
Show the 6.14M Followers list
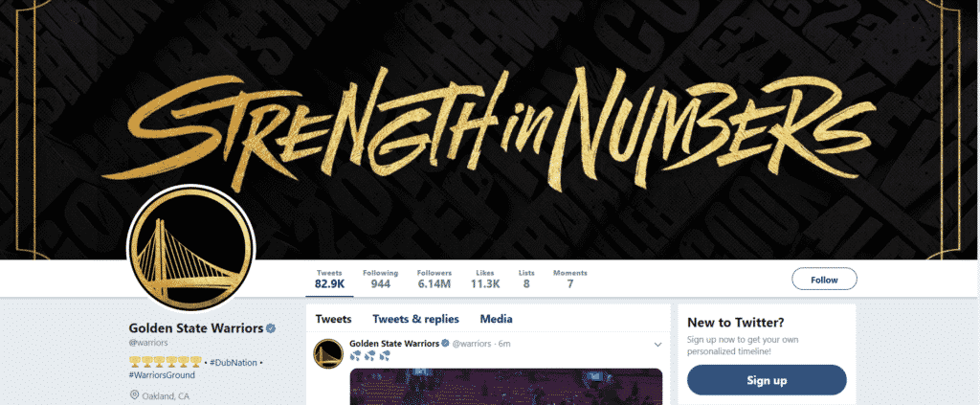coord(434,280)
